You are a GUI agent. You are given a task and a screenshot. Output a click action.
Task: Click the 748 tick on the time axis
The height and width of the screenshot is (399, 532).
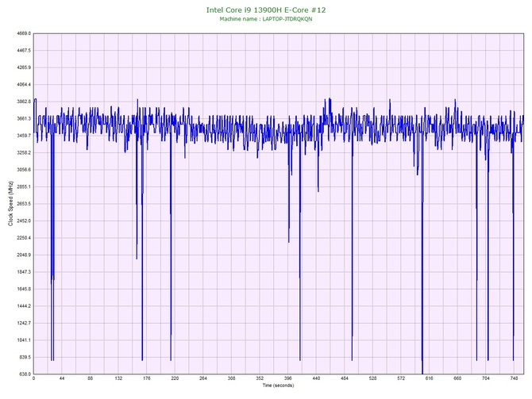click(514, 378)
